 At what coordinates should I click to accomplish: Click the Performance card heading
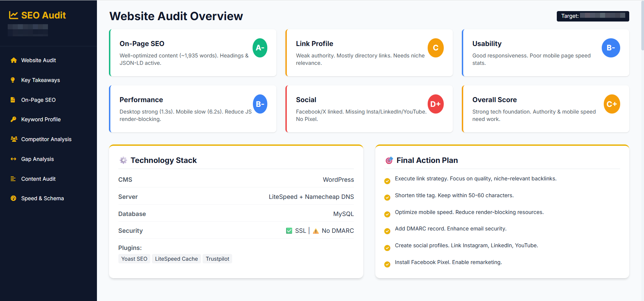pyautogui.click(x=141, y=100)
